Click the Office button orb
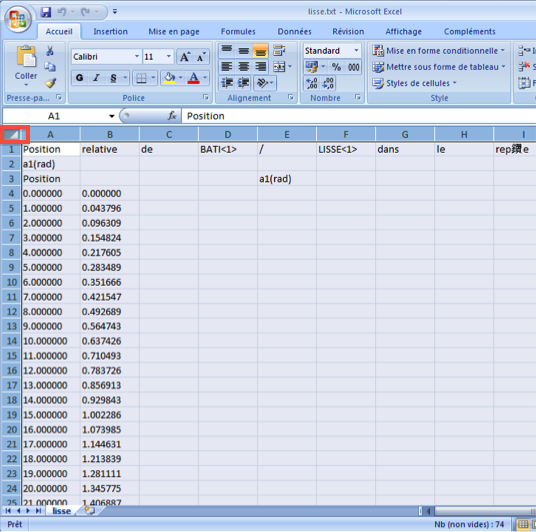This screenshot has height=532, width=536. click(18, 19)
